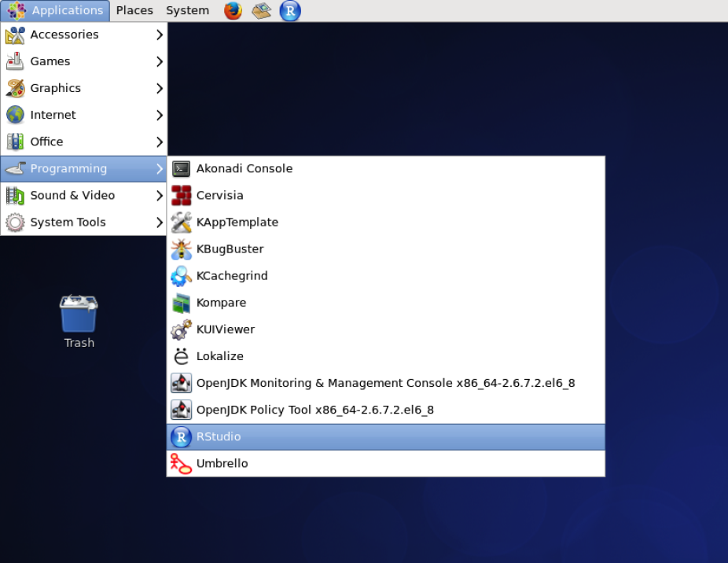728x563 pixels.
Task: Select the Programming menu label
Action: pos(68,168)
